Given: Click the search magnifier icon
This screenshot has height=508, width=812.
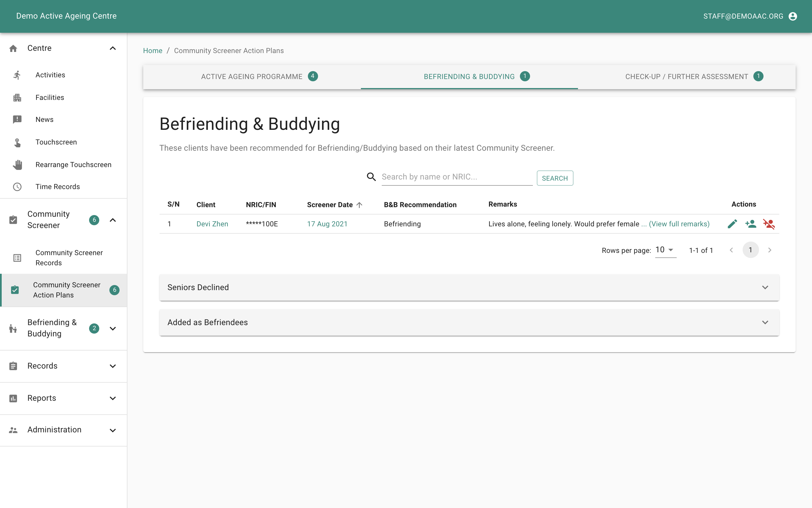Looking at the screenshot, I should 371,177.
